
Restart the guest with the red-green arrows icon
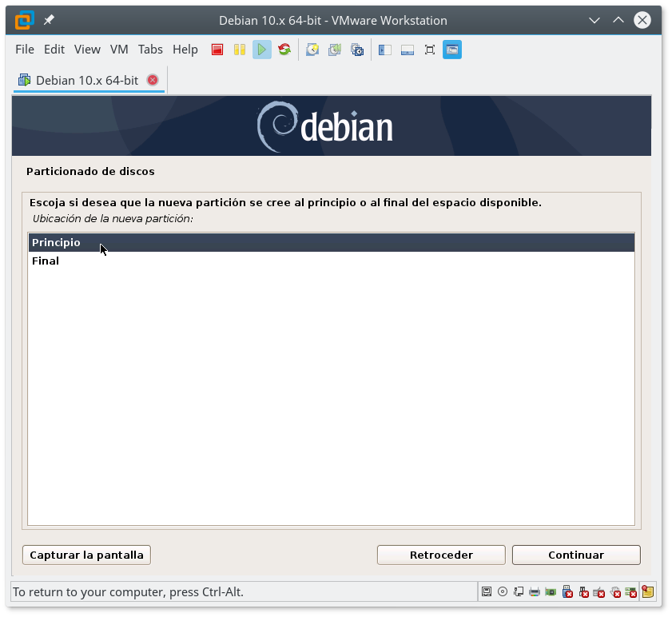tap(284, 50)
